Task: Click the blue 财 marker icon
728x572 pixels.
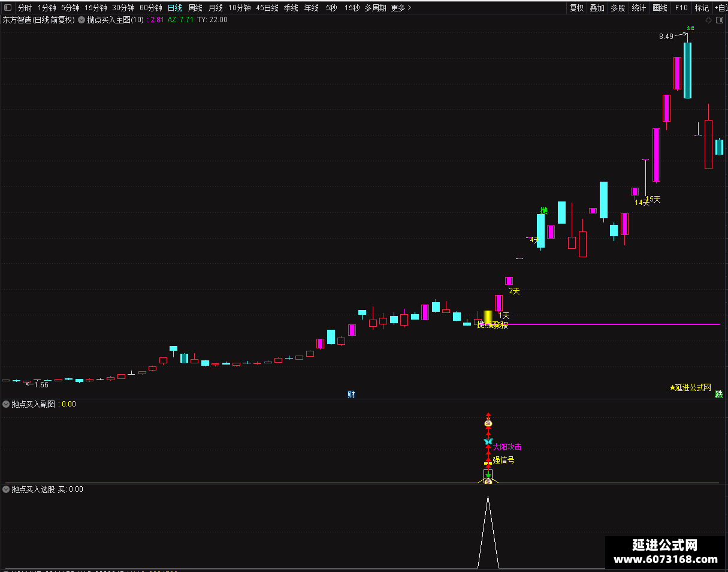Action: coord(351,394)
